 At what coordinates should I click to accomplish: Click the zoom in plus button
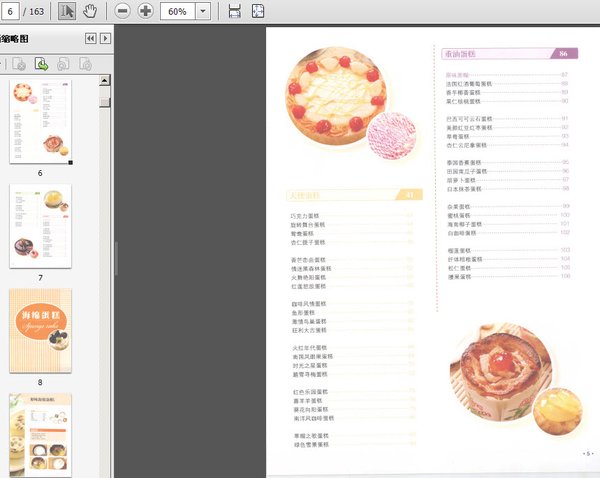pyautogui.click(x=145, y=11)
